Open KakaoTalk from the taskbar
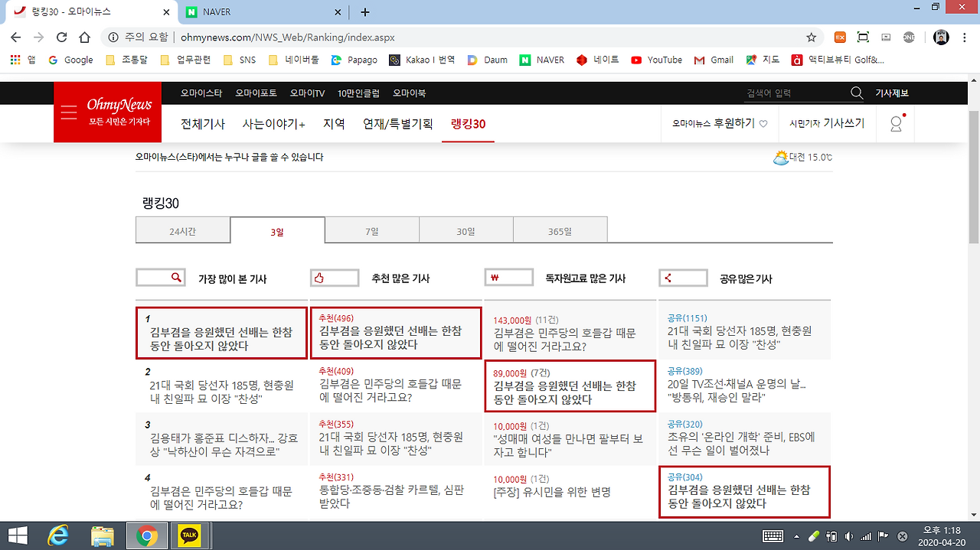 (x=188, y=535)
